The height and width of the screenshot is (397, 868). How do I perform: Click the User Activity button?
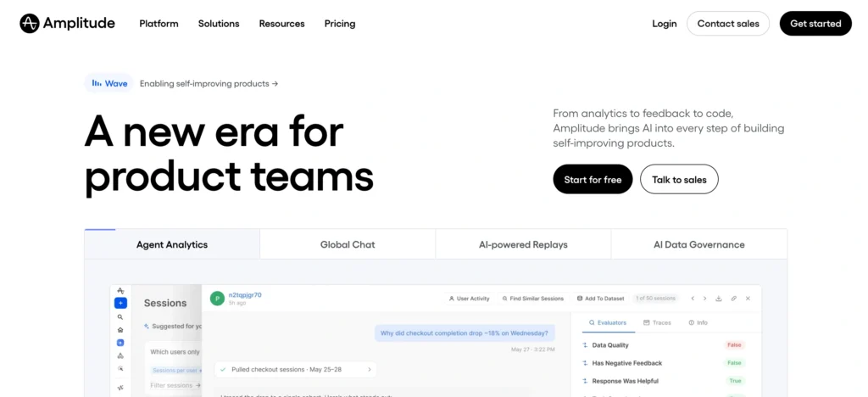(470, 299)
